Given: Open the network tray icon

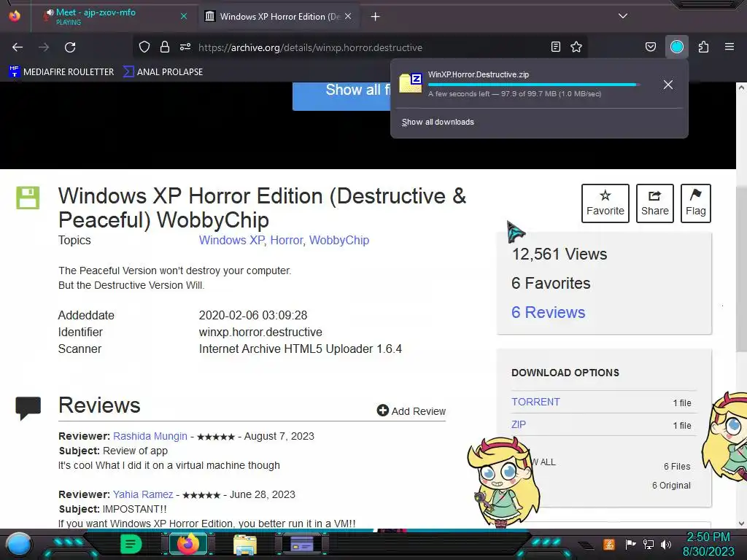Looking at the screenshot, I should coord(649,544).
